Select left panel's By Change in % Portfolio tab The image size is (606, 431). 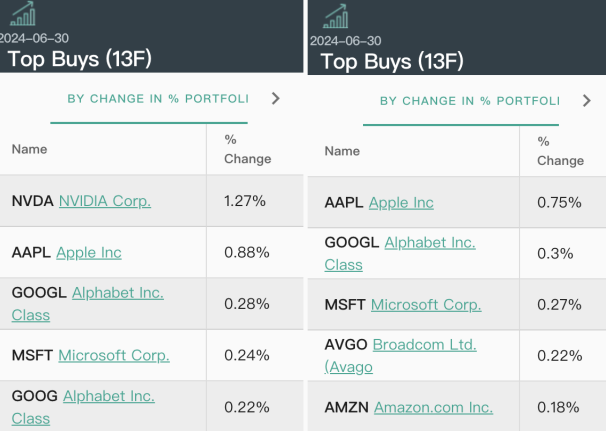pos(157,99)
